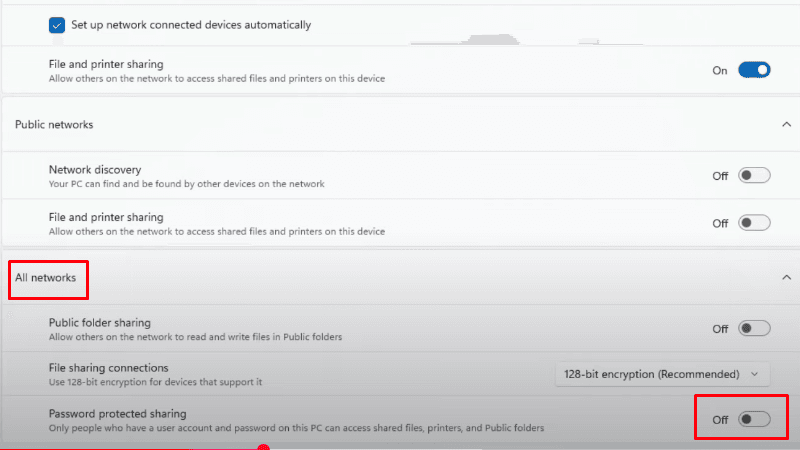Select the Network discovery setting label
The image size is (800, 450).
click(x=95, y=170)
